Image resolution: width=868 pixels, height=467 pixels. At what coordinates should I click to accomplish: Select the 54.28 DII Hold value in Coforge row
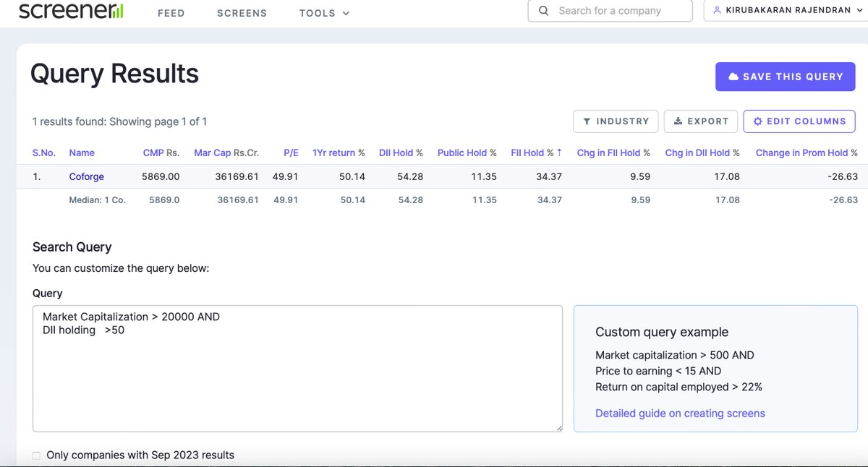(x=410, y=176)
